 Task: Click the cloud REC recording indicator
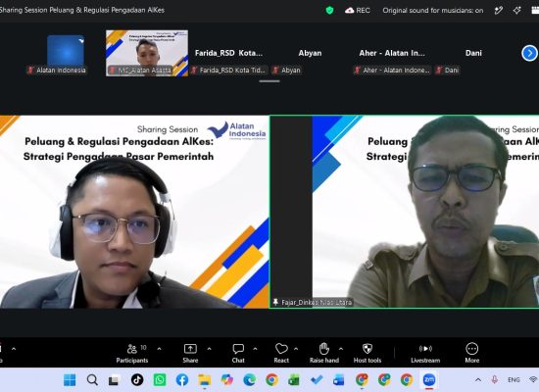pyautogui.click(x=358, y=11)
